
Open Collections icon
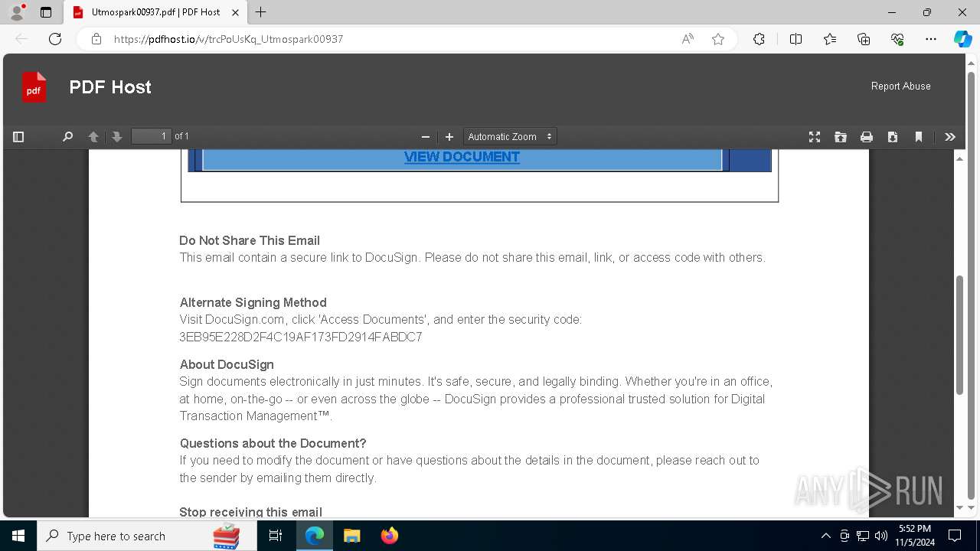point(864,39)
